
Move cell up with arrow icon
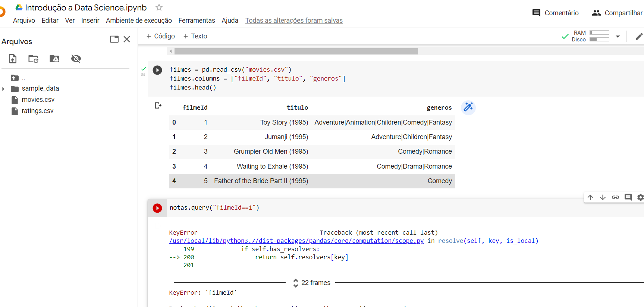point(590,197)
